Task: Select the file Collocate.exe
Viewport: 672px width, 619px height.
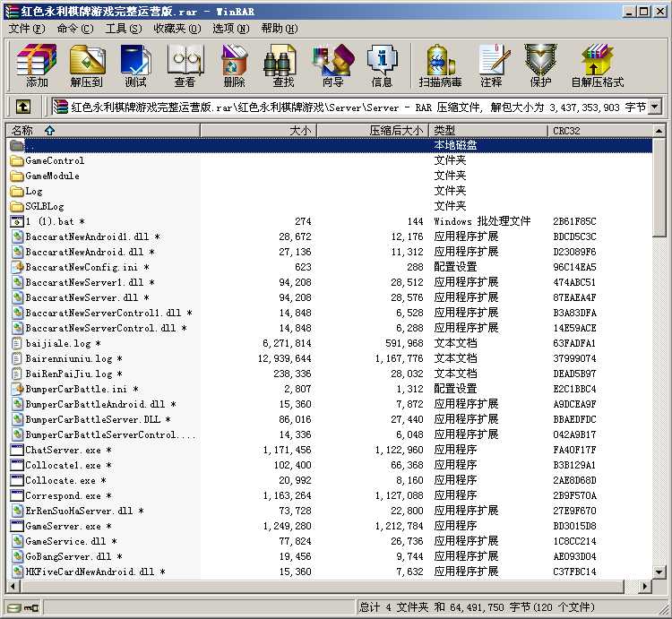Action: tap(65, 480)
